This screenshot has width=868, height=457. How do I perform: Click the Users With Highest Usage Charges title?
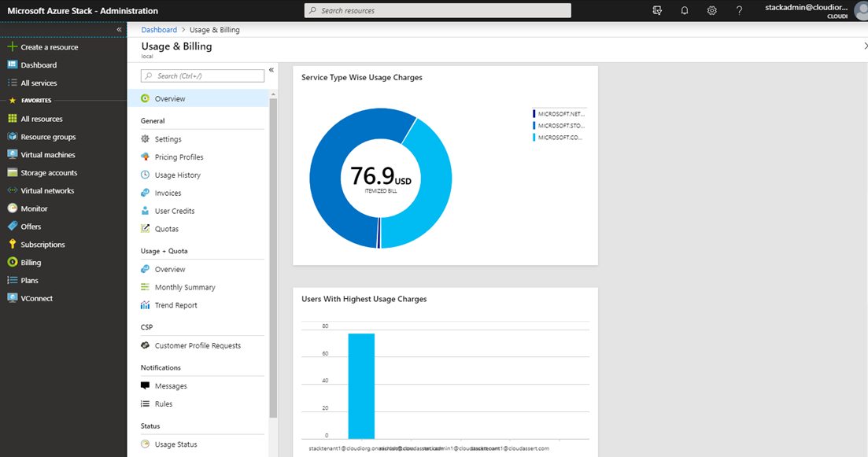click(364, 299)
